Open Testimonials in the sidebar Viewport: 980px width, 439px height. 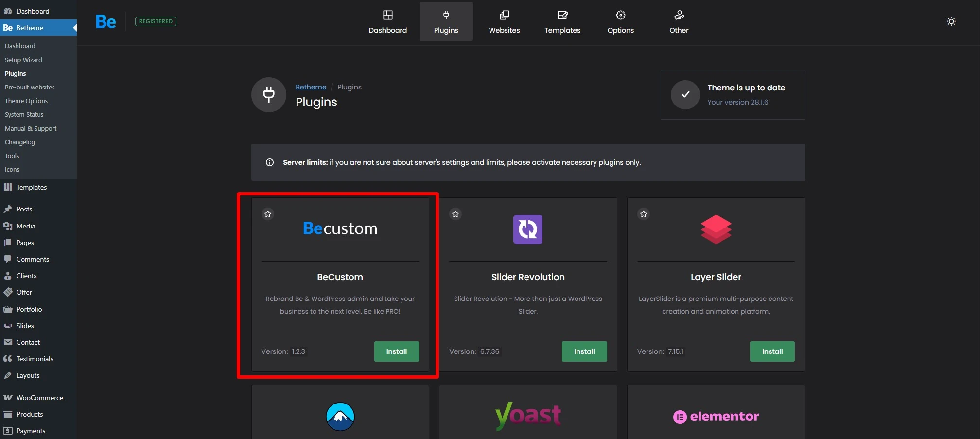click(x=38, y=359)
